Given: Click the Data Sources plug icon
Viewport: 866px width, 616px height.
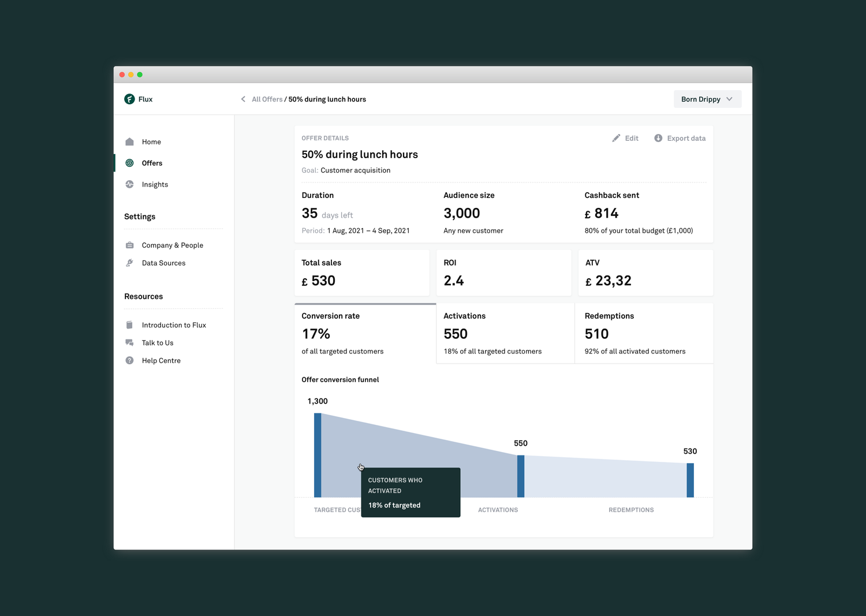Looking at the screenshot, I should 129,263.
